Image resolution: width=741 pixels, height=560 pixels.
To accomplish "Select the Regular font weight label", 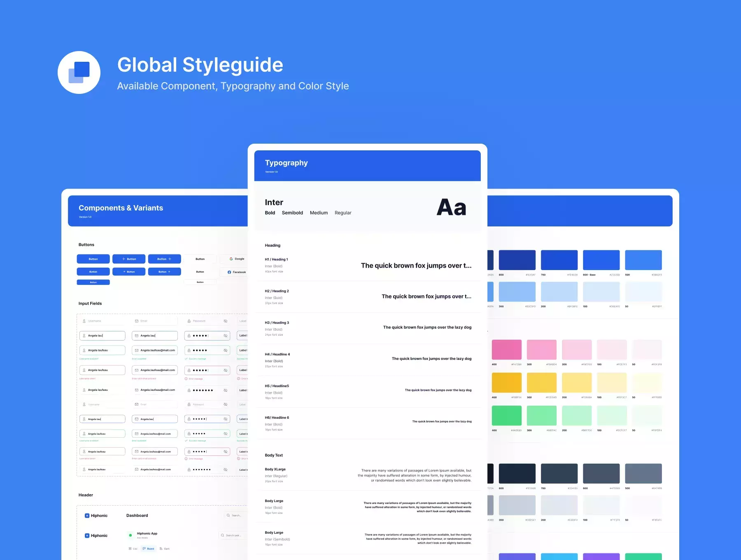I will (343, 213).
